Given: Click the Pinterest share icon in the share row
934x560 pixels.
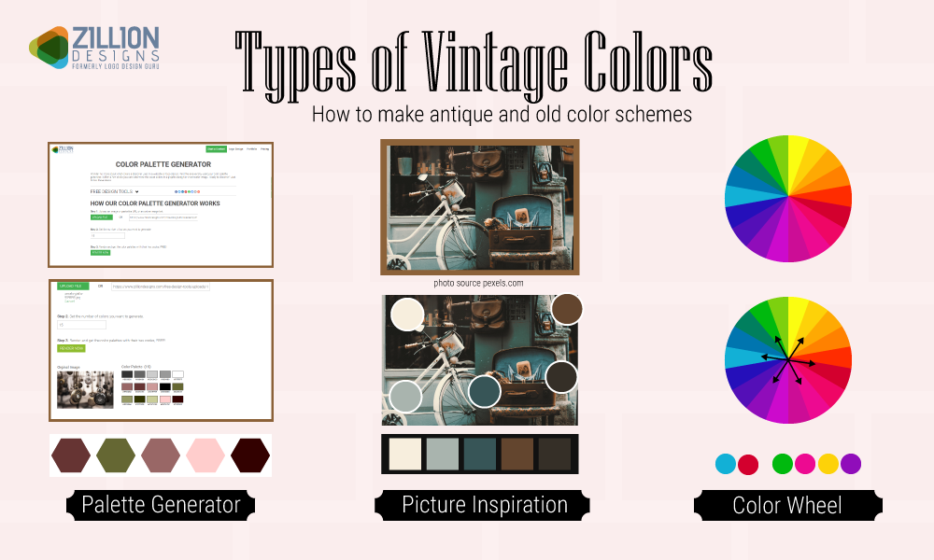Looking at the screenshot, I should click(186, 191).
